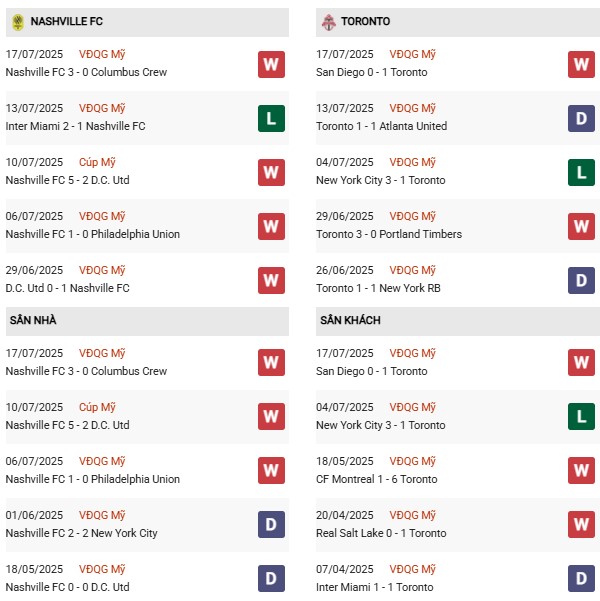Click the D badge for Nashville FC 0-0 D.C. Utd
The width and height of the screenshot is (600, 601).
pyautogui.click(x=271, y=578)
